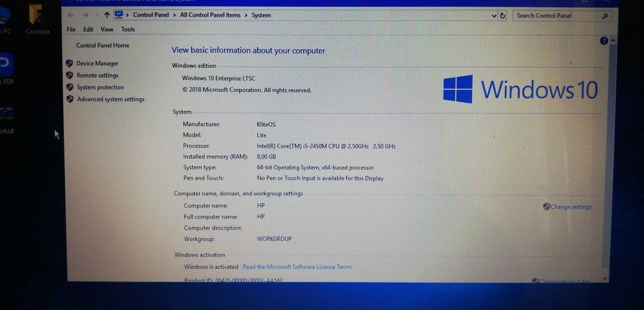The height and width of the screenshot is (310, 644).
Task: Open the blue Help question-mark icon
Action: (x=604, y=41)
